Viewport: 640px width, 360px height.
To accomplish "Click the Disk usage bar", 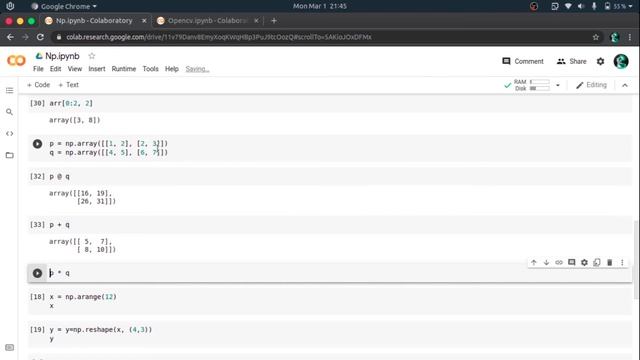I will pos(540,88).
